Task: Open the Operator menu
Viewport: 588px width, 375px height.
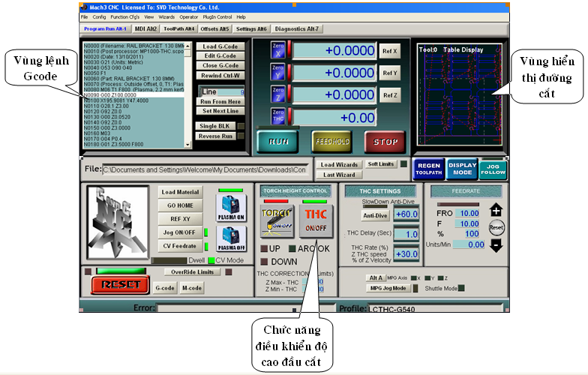Action: click(189, 16)
